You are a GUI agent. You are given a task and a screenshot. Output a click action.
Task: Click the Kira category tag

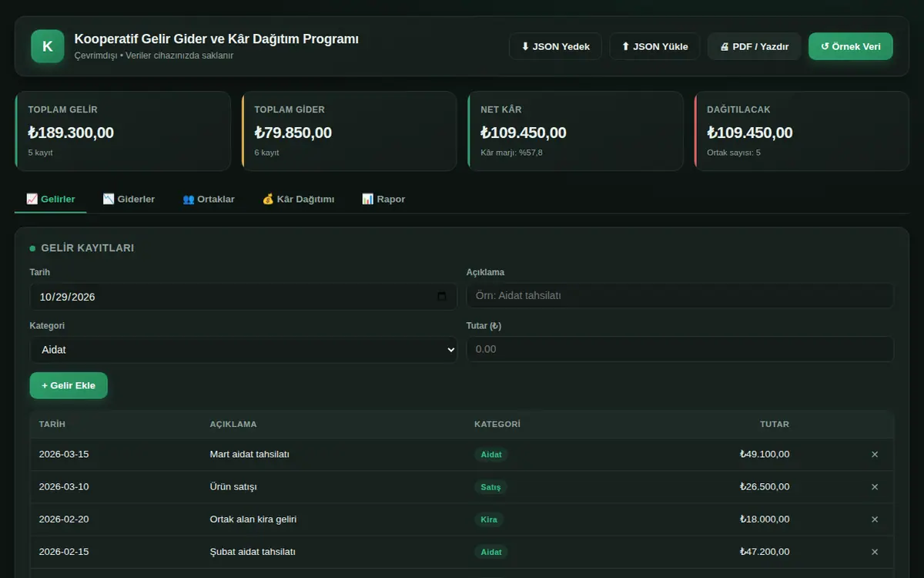click(489, 519)
